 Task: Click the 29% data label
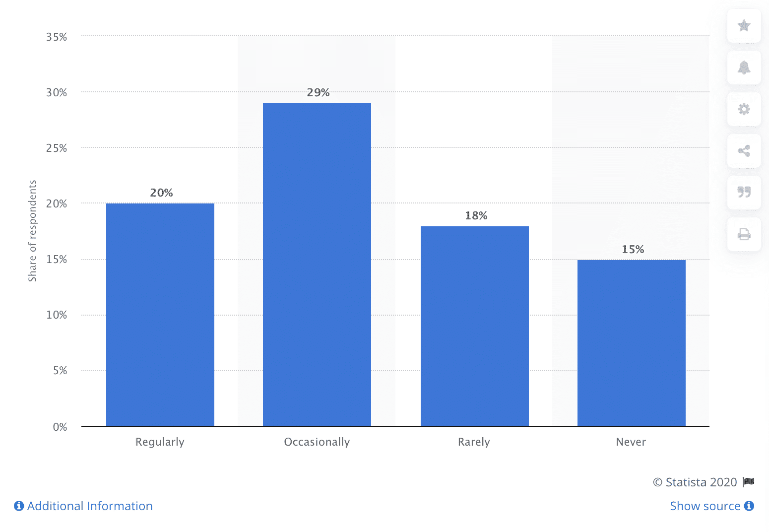pos(318,93)
